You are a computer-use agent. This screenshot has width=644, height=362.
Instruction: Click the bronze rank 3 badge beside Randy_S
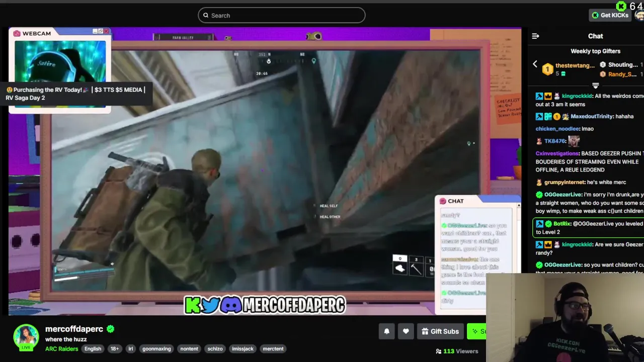coord(603,74)
